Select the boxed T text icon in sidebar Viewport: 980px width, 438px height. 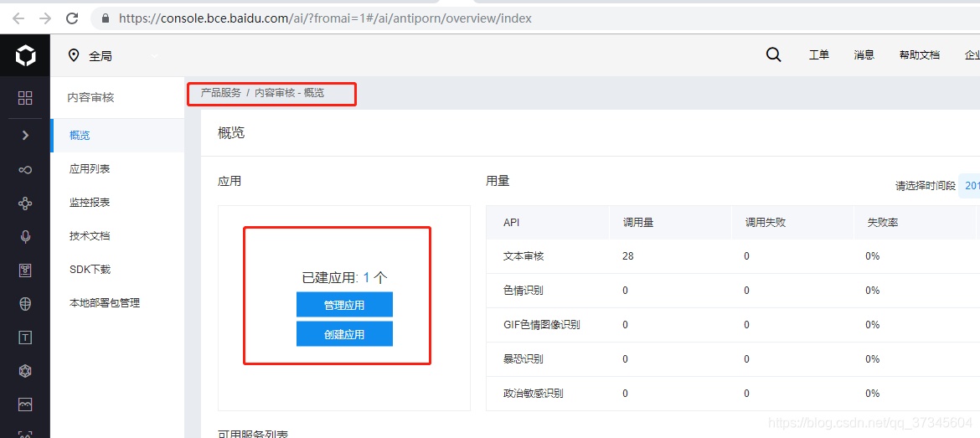(x=25, y=338)
